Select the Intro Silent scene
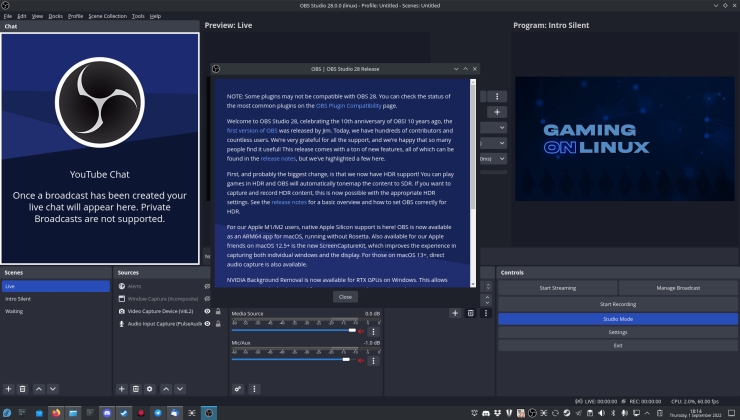This screenshot has width=740, height=420. (x=55, y=299)
